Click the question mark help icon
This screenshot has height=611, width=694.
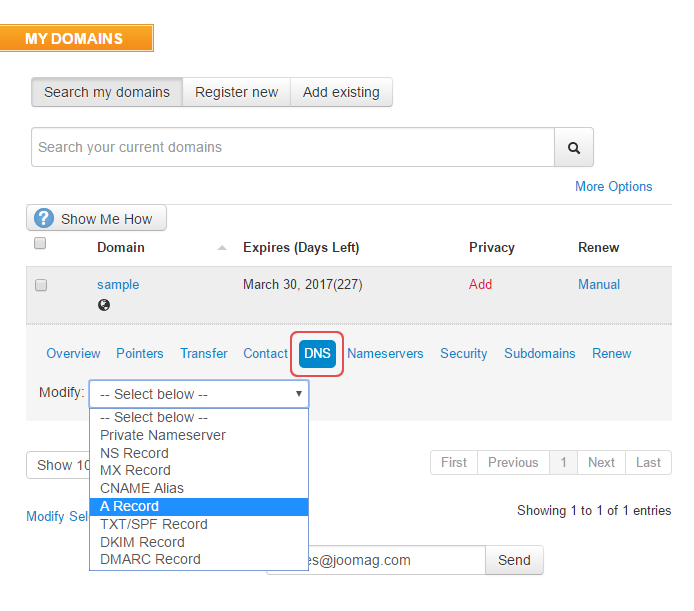pyautogui.click(x=44, y=219)
